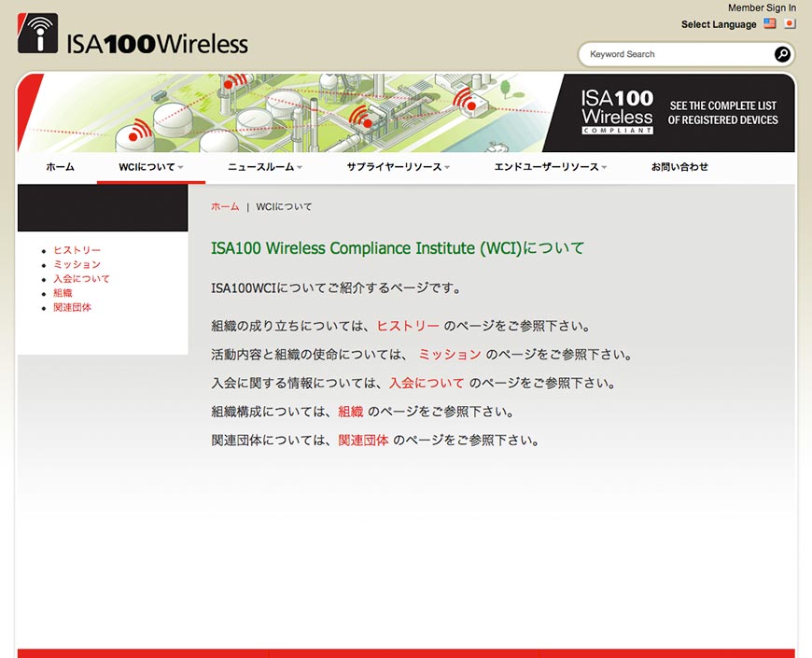This screenshot has height=658, width=812.
Task: Open the お問い合わせ menu item
Action: [x=679, y=167]
